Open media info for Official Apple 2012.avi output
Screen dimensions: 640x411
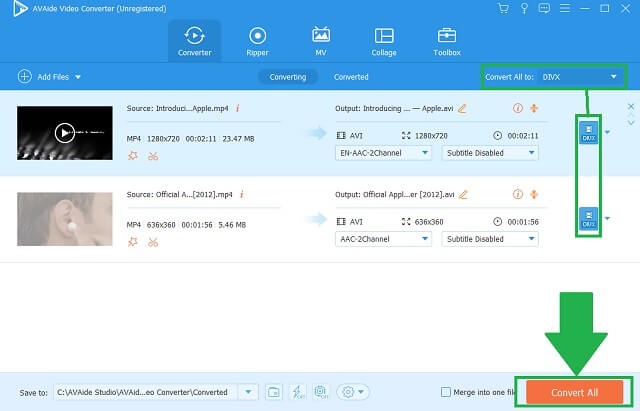[x=518, y=194]
